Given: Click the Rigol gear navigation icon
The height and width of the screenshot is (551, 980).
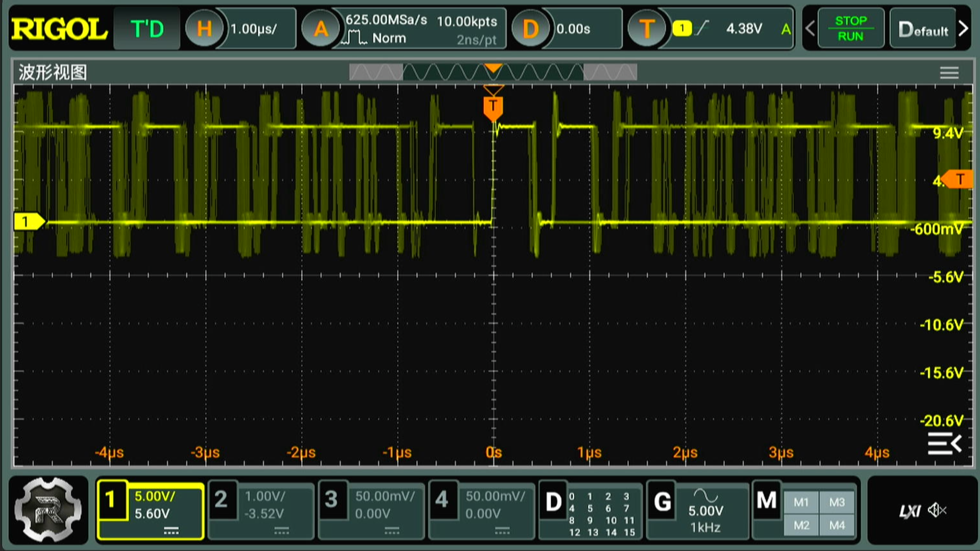Looking at the screenshot, I should [x=48, y=509].
